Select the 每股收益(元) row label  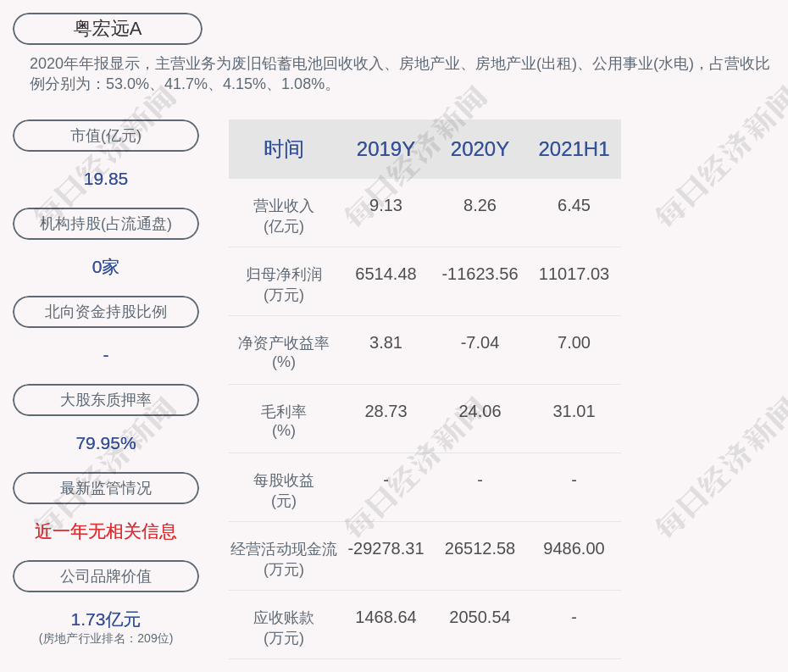coord(284,491)
